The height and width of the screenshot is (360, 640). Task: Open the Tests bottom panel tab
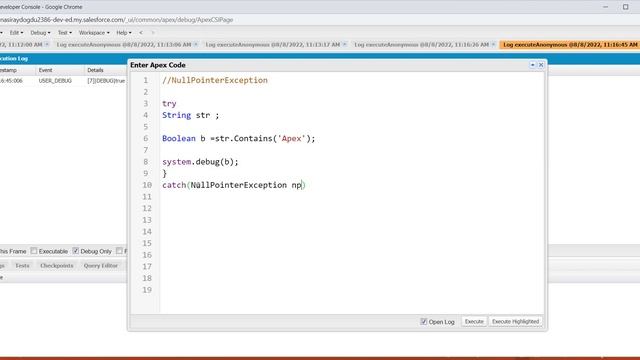pyautogui.click(x=22, y=266)
